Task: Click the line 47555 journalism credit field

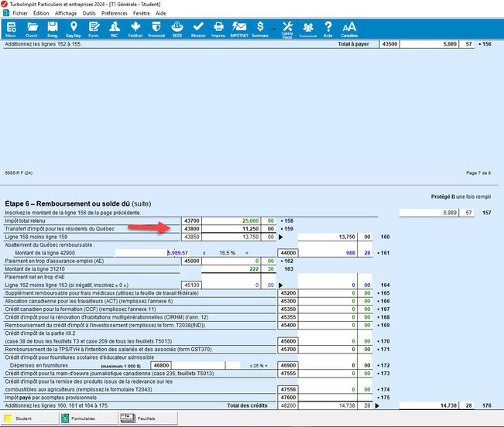Action: [327, 374]
